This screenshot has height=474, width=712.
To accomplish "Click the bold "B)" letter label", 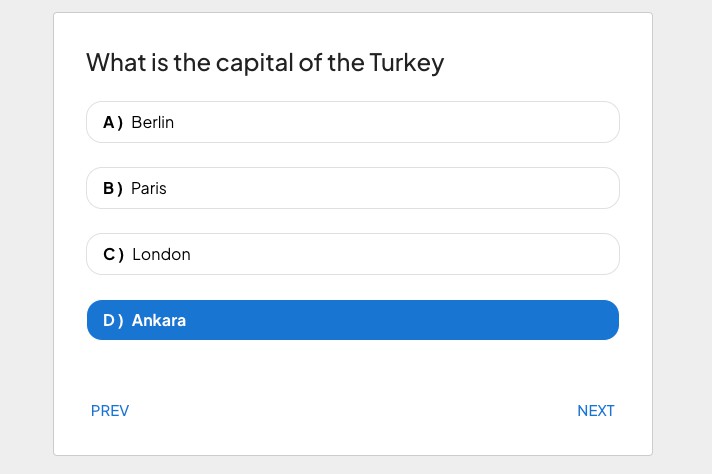I will click(x=113, y=188).
